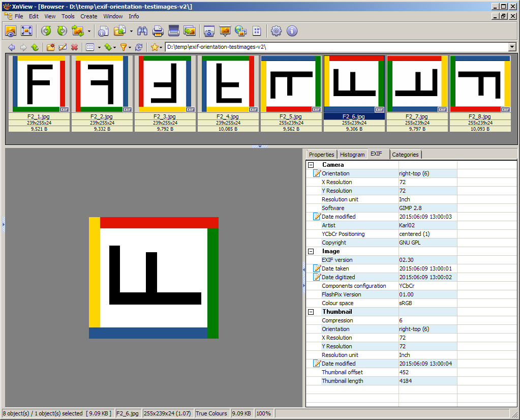Switch to the Categories tab

coord(405,155)
